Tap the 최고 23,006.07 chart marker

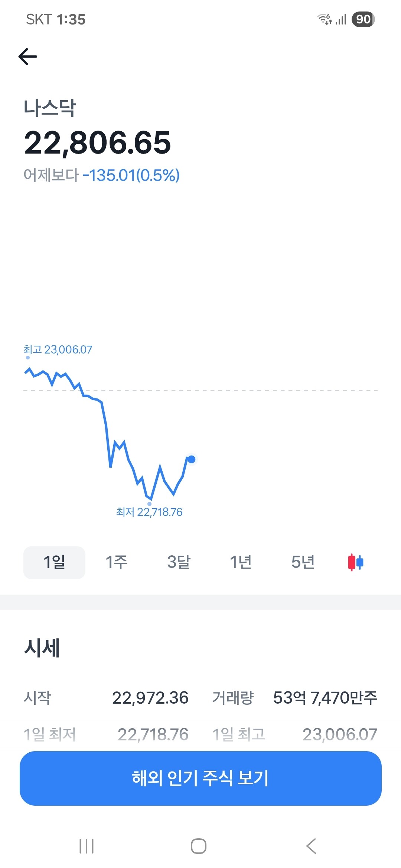58,350
